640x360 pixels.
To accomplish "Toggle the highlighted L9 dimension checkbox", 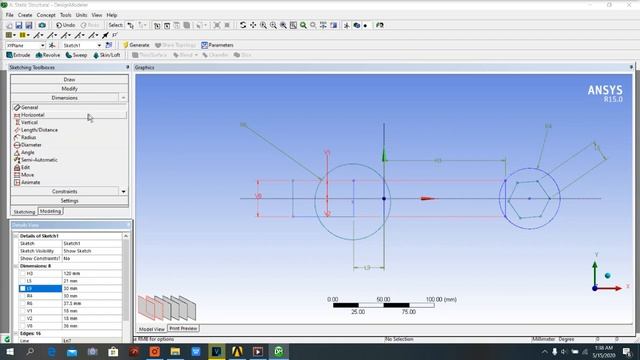I will [22, 289].
